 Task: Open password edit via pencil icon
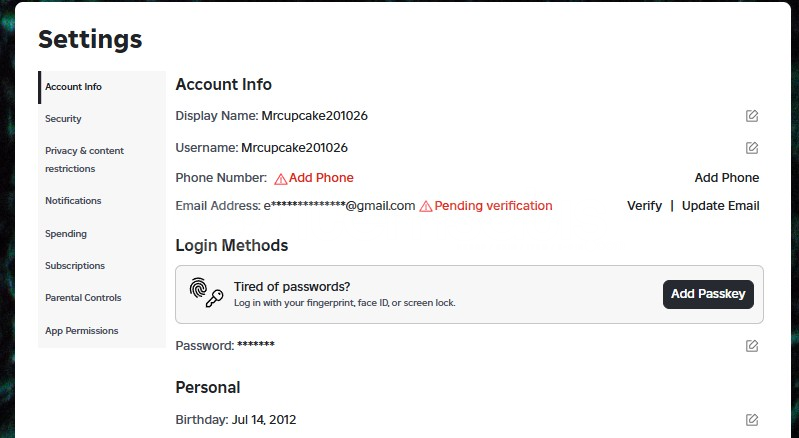(752, 346)
